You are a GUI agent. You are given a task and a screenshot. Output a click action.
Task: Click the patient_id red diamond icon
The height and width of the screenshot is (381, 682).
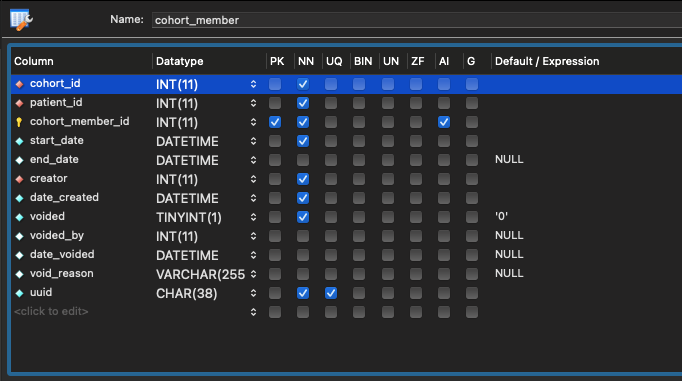click(20, 103)
